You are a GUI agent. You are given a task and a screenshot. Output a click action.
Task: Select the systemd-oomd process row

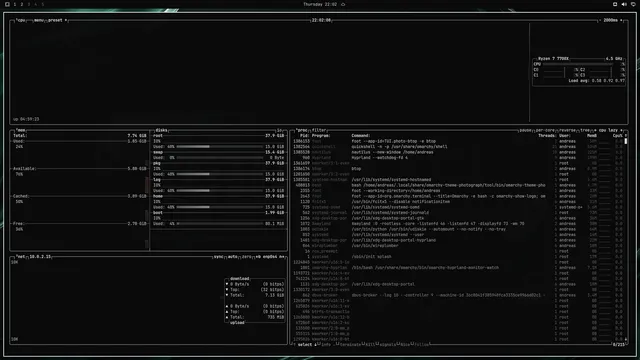(457, 207)
